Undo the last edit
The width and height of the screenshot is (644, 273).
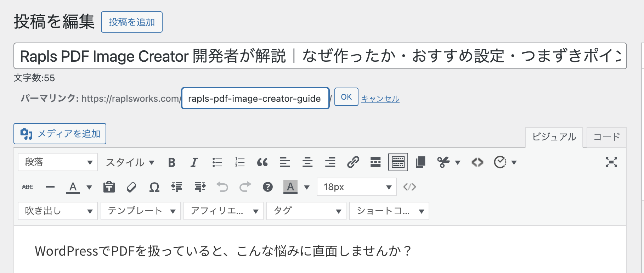222,187
